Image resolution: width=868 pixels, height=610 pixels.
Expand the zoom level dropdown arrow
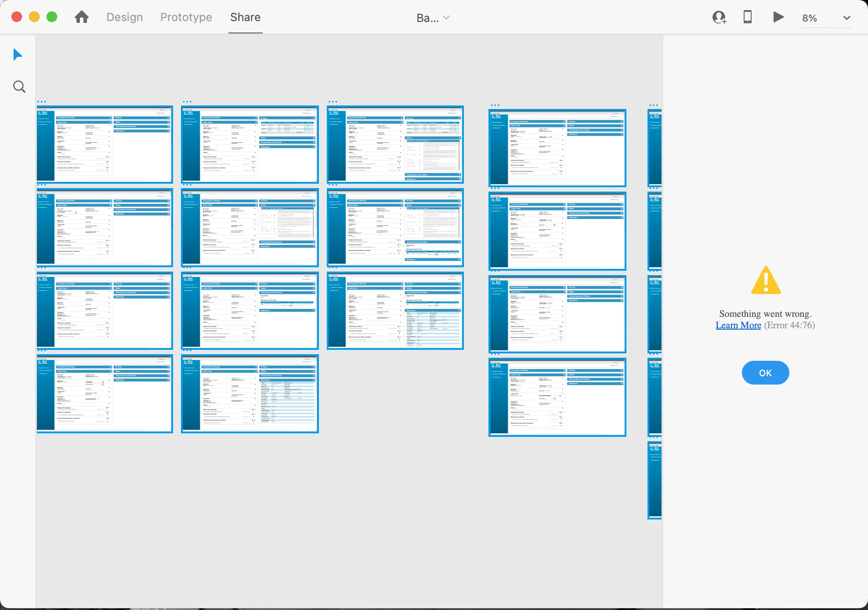coord(846,18)
